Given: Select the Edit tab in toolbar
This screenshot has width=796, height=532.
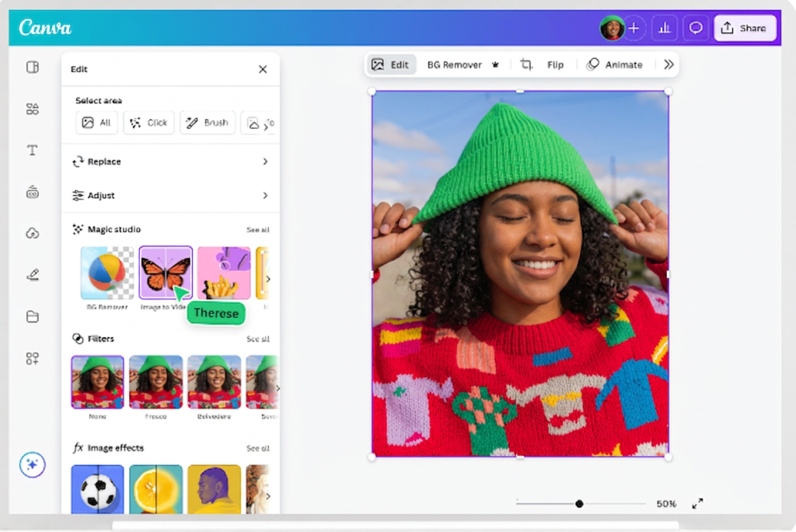Looking at the screenshot, I should 390,64.
